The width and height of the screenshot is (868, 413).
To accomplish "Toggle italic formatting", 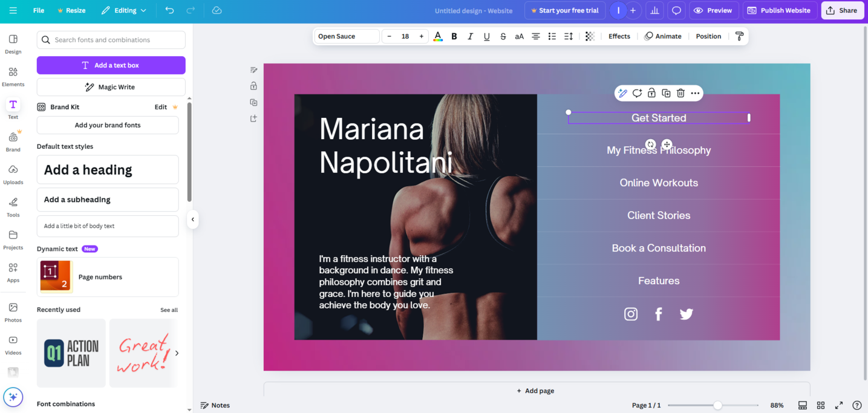I will [x=470, y=36].
